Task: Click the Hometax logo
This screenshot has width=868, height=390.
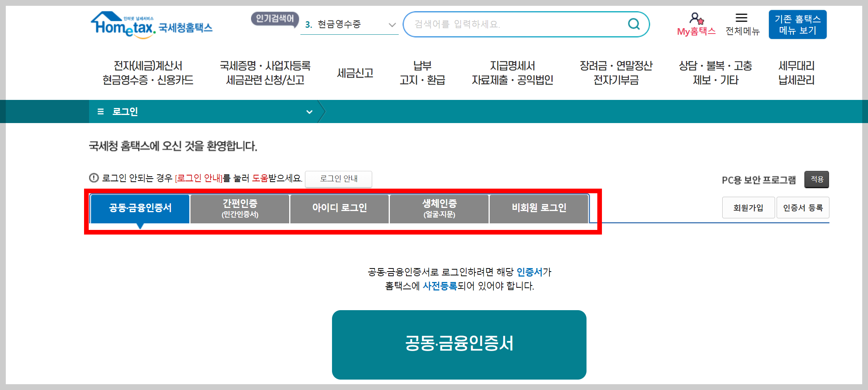Action: (x=150, y=24)
